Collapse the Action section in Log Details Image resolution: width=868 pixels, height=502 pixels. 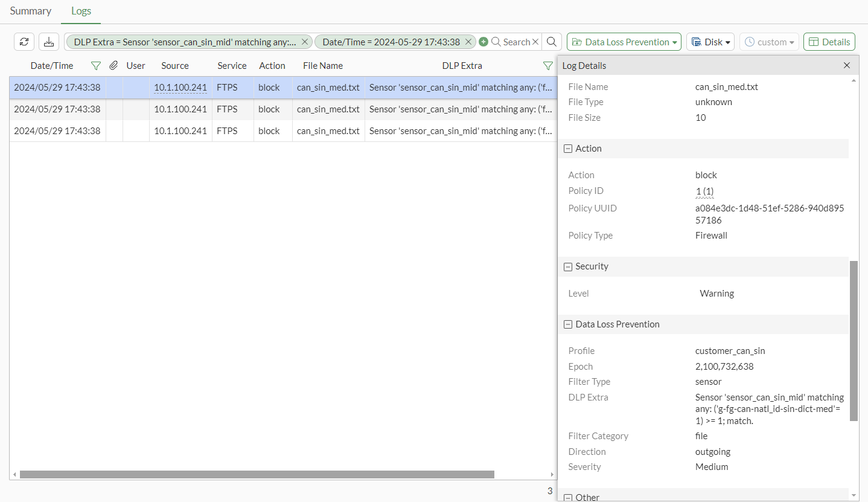click(x=568, y=149)
